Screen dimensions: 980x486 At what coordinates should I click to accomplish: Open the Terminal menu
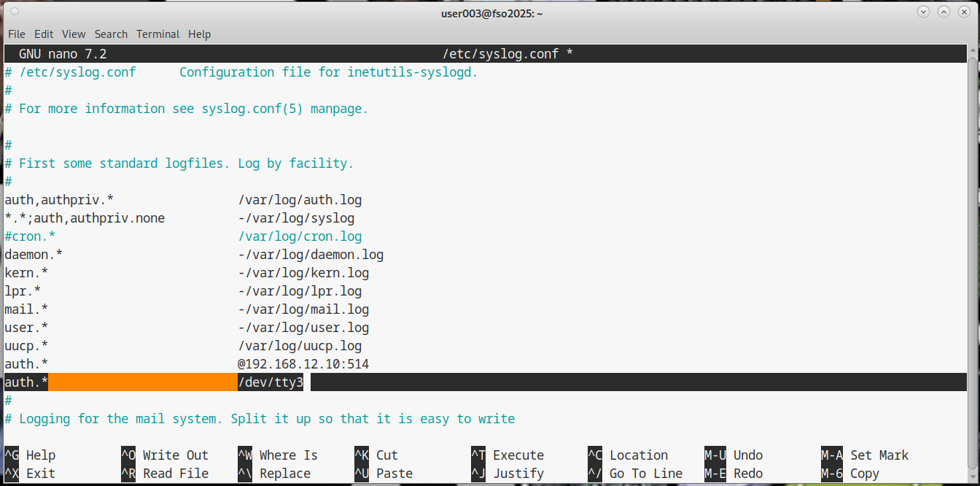(x=157, y=34)
